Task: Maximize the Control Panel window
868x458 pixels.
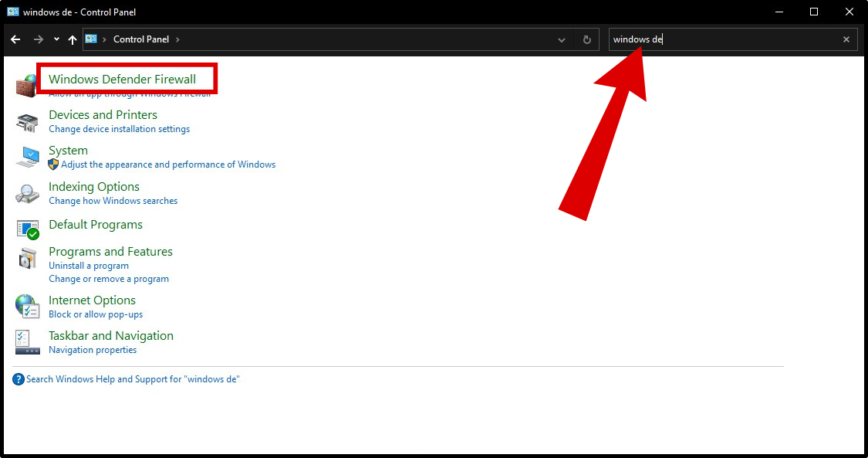Action: tap(814, 12)
